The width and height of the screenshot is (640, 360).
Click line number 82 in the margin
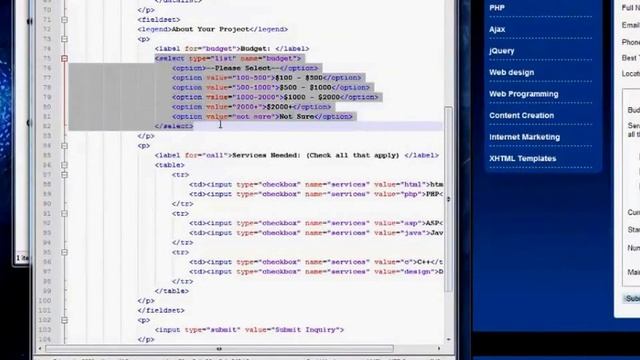click(x=47, y=126)
